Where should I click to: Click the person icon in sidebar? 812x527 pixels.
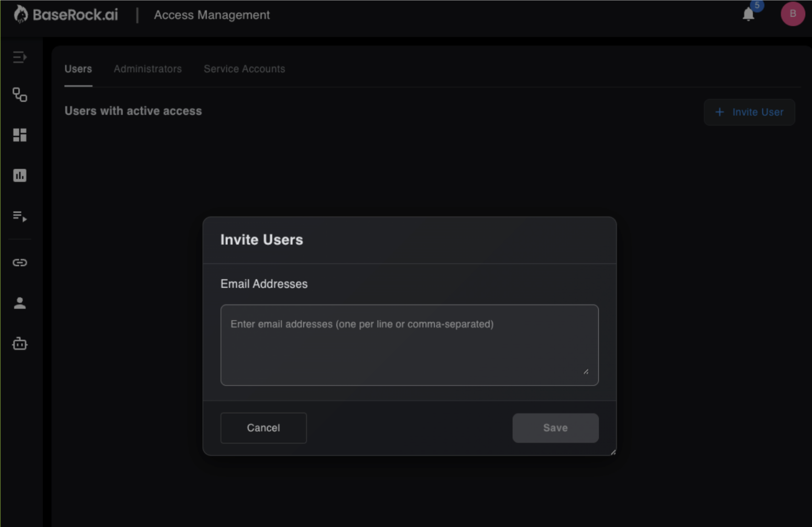(x=19, y=303)
